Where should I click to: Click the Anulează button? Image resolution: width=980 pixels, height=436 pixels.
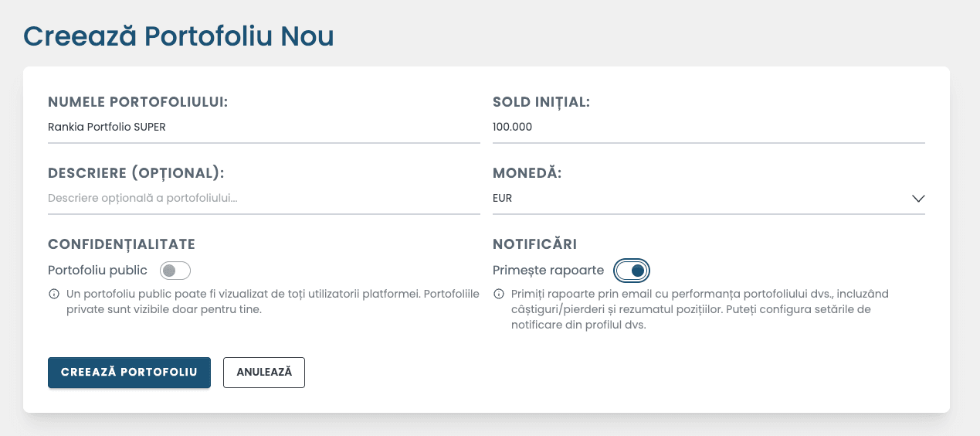point(264,372)
